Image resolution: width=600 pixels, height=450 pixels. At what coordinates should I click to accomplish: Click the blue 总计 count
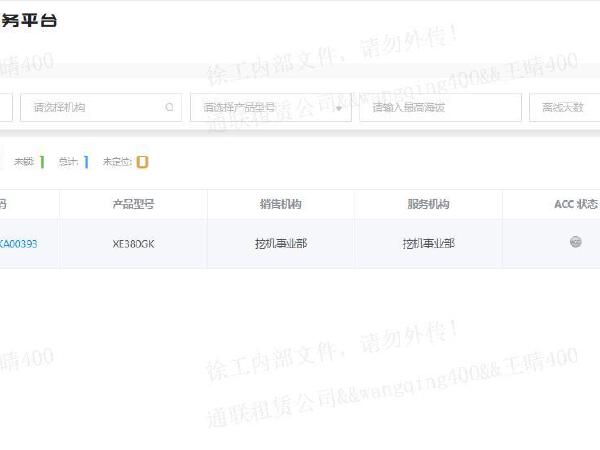(86, 162)
